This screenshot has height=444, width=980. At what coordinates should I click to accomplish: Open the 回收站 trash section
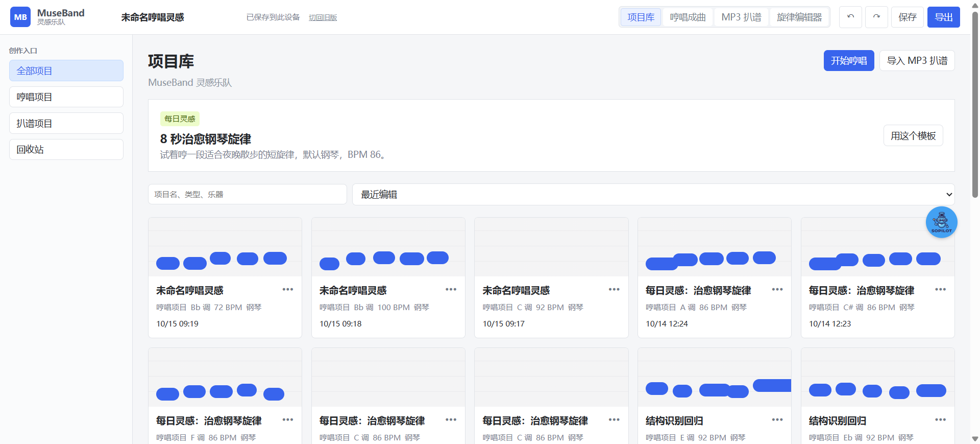coord(66,149)
